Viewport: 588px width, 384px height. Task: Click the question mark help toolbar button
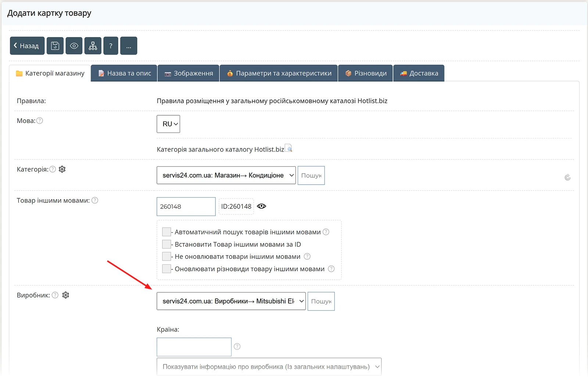(111, 46)
